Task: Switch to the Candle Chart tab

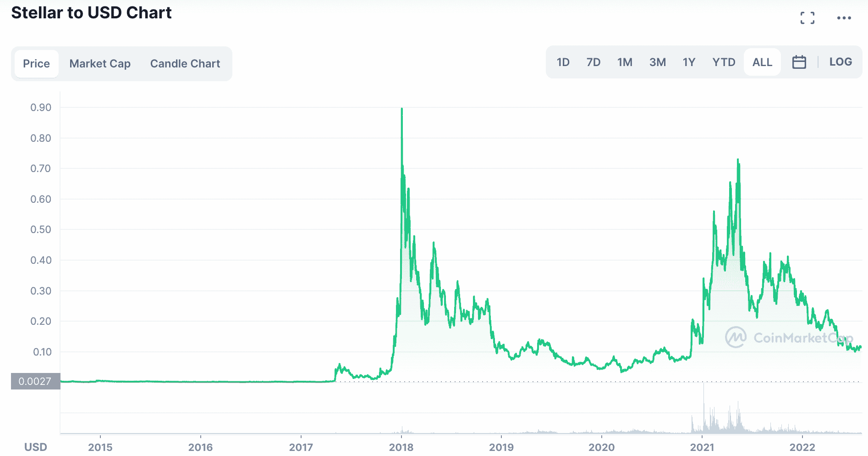Action: pyautogui.click(x=185, y=64)
